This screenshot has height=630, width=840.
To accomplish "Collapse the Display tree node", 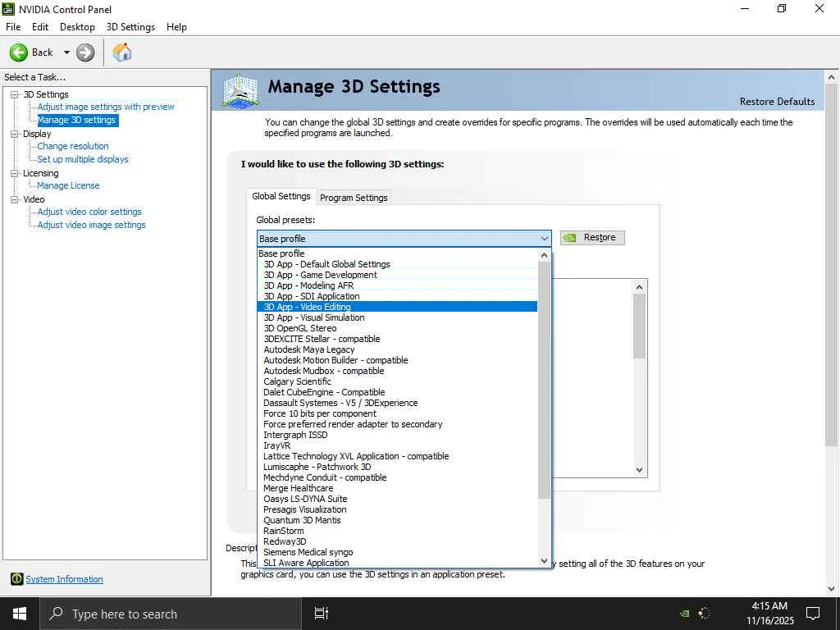I will [x=15, y=134].
